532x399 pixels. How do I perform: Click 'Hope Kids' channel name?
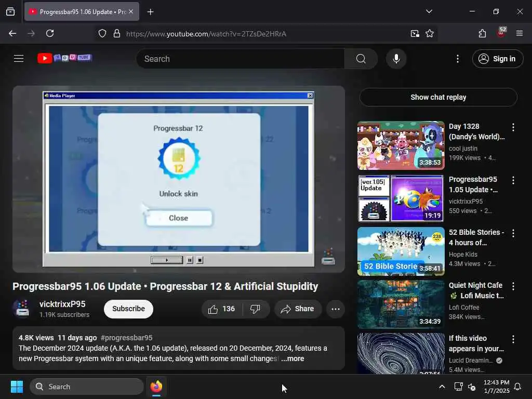point(463,255)
